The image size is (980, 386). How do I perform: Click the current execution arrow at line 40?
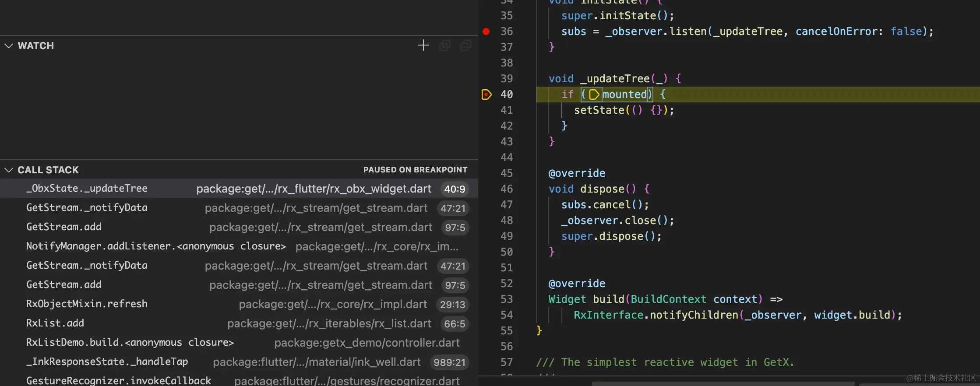point(486,95)
